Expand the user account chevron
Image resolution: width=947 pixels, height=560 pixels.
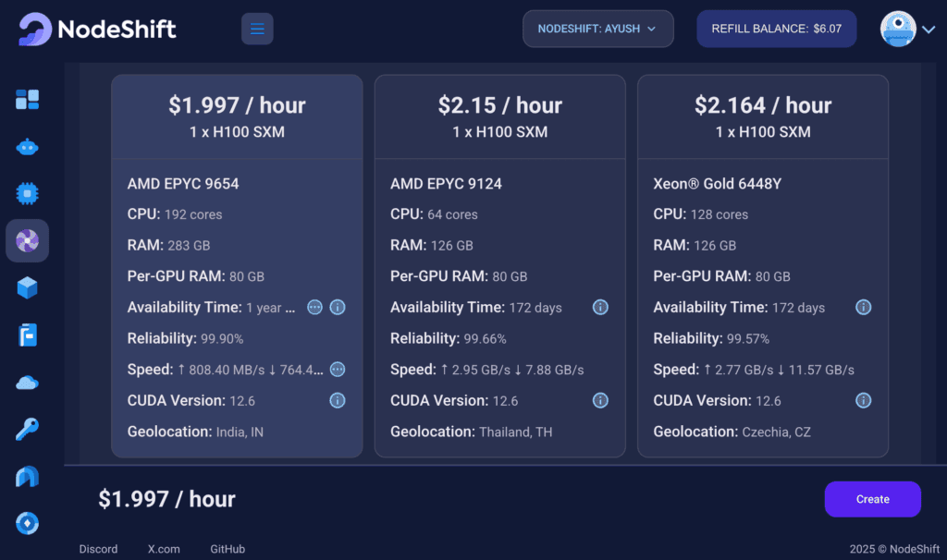[x=929, y=29]
